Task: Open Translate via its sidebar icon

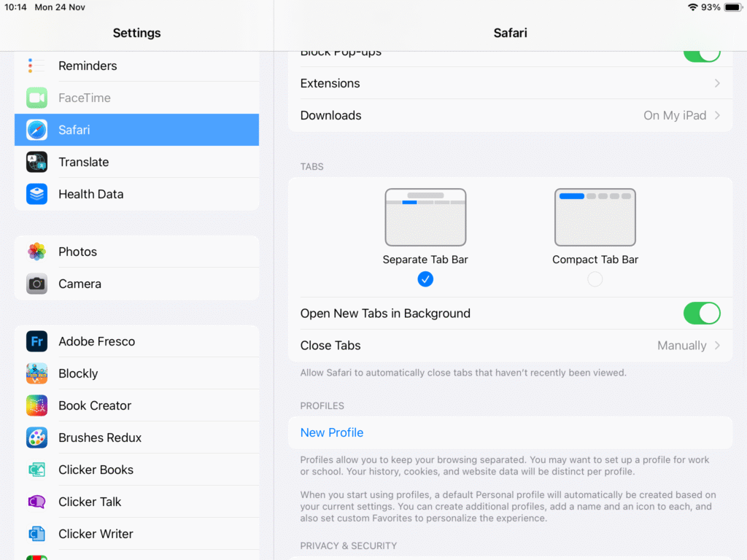Action: point(36,162)
